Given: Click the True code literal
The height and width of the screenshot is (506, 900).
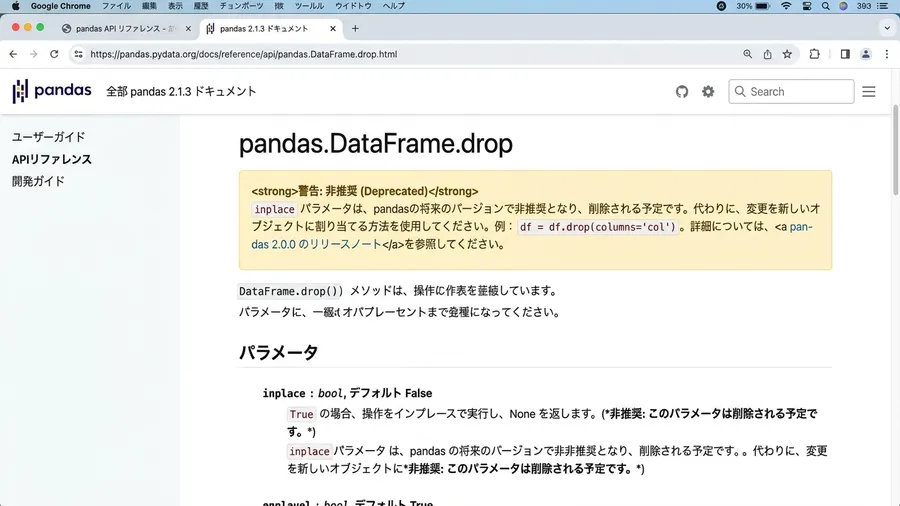Looking at the screenshot, I should click(x=301, y=414).
